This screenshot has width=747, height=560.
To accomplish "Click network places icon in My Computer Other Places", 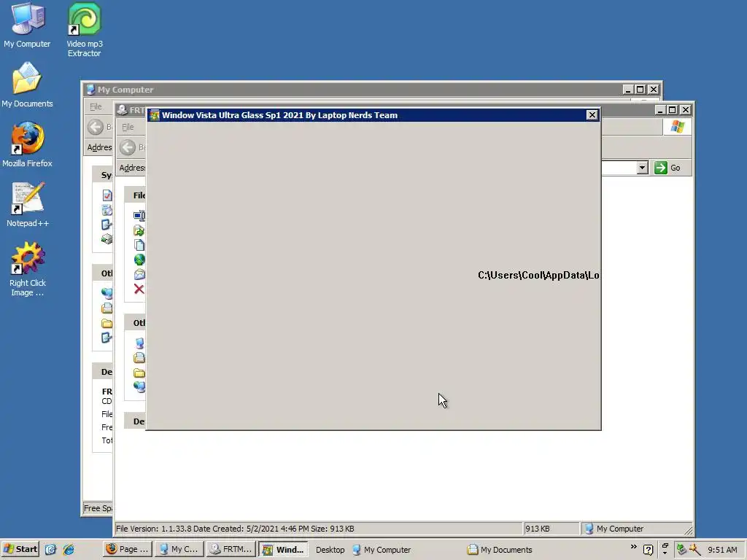I will coord(107,294).
